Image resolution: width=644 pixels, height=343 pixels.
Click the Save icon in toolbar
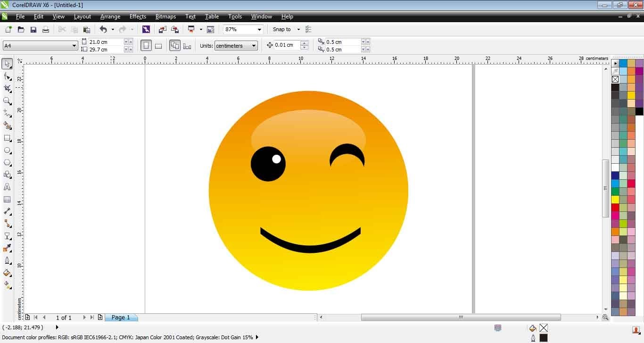tap(33, 29)
